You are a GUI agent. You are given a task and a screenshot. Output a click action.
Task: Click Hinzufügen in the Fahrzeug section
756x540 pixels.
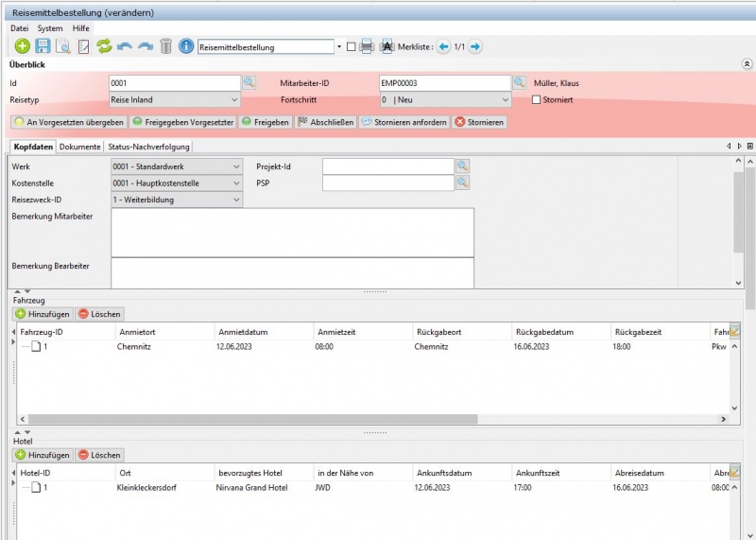(42, 314)
